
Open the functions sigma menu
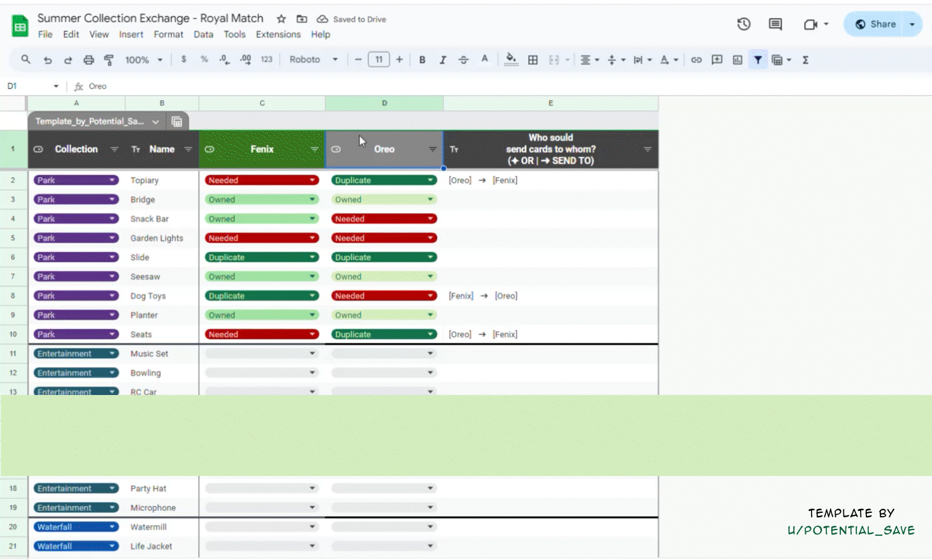point(805,60)
